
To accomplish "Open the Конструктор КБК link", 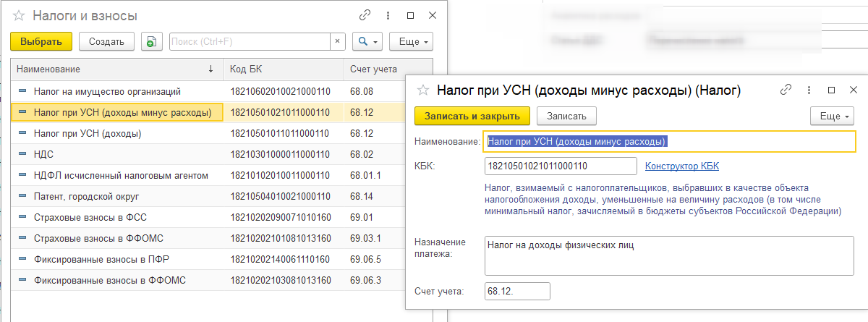I will coord(681,166).
